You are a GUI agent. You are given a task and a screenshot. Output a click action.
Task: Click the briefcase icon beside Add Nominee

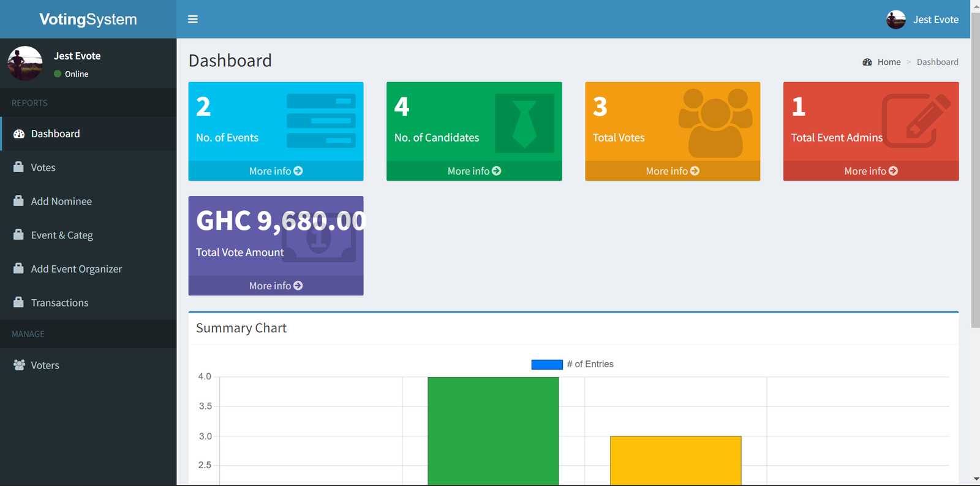tap(19, 201)
